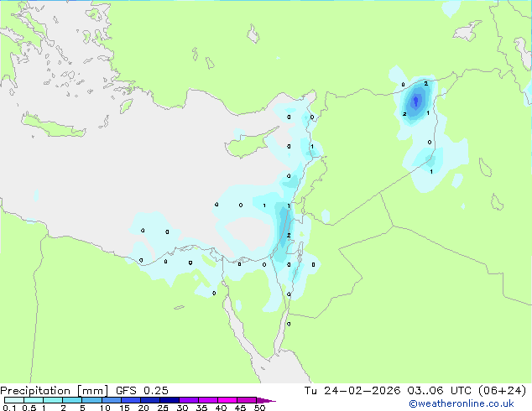
Task: Pick the 10–15 mm legend color swatch
Action: click(x=112, y=400)
